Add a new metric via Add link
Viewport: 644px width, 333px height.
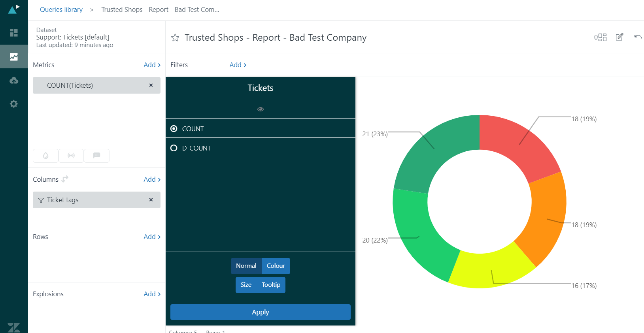pyautogui.click(x=152, y=65)
